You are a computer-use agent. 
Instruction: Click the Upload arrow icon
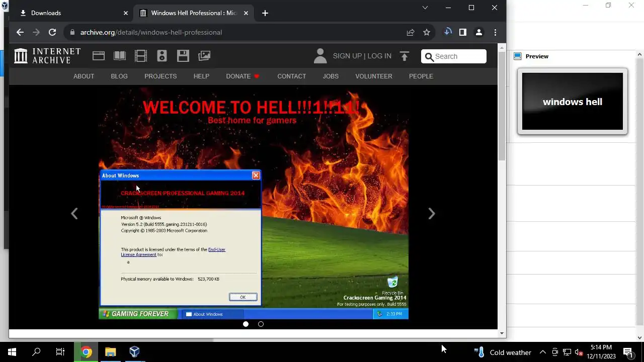(x=405, y=56)
